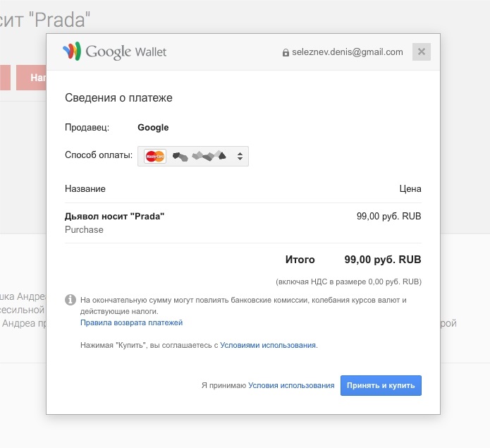Expand the payment method selector arrows
This screenshot has height=448, width=490.
[240, 156]
